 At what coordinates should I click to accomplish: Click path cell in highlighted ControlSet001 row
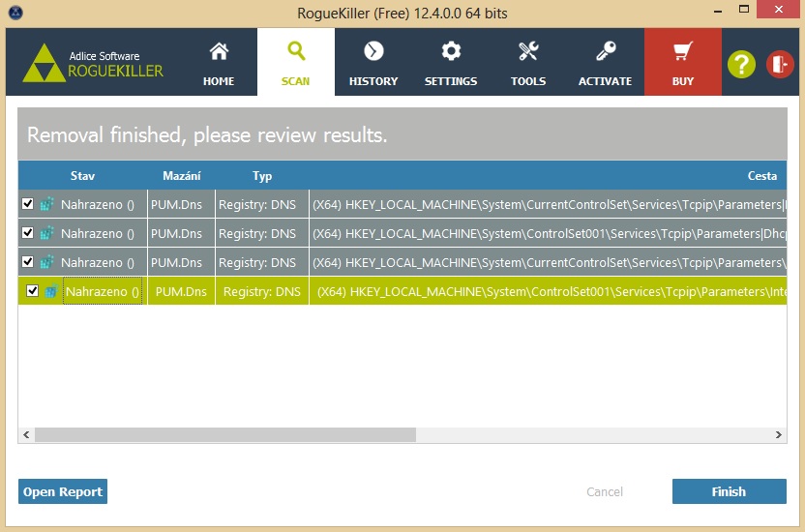548,291
